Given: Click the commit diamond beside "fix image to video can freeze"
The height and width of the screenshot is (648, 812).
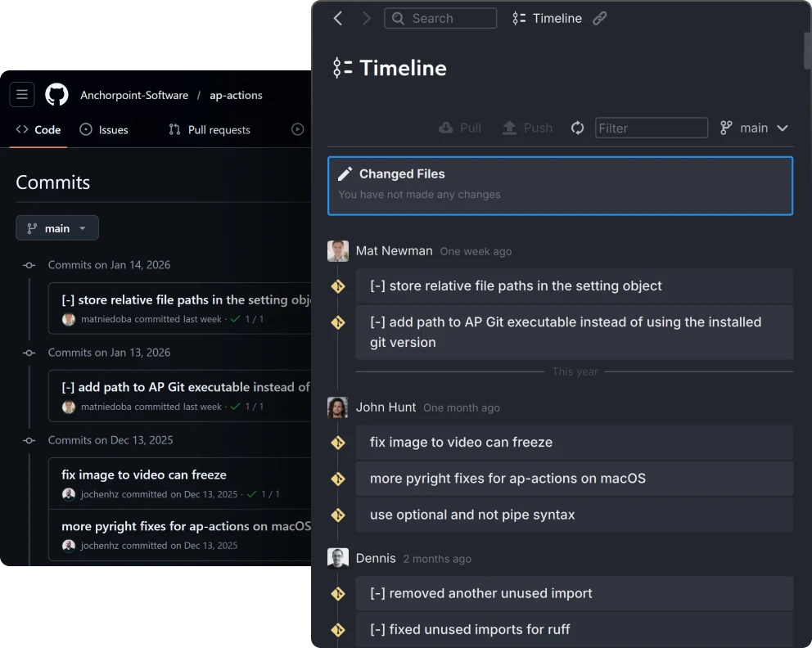Looking at the screenshot, I should 338,443.
